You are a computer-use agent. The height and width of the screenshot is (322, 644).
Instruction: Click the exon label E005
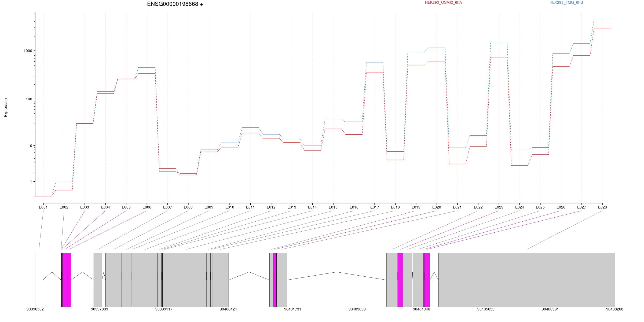tap(126, 207)
